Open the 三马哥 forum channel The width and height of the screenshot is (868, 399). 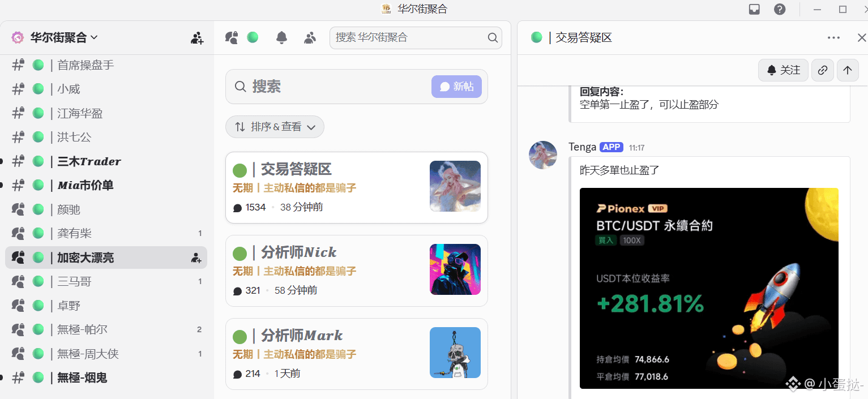coord(106,281)
